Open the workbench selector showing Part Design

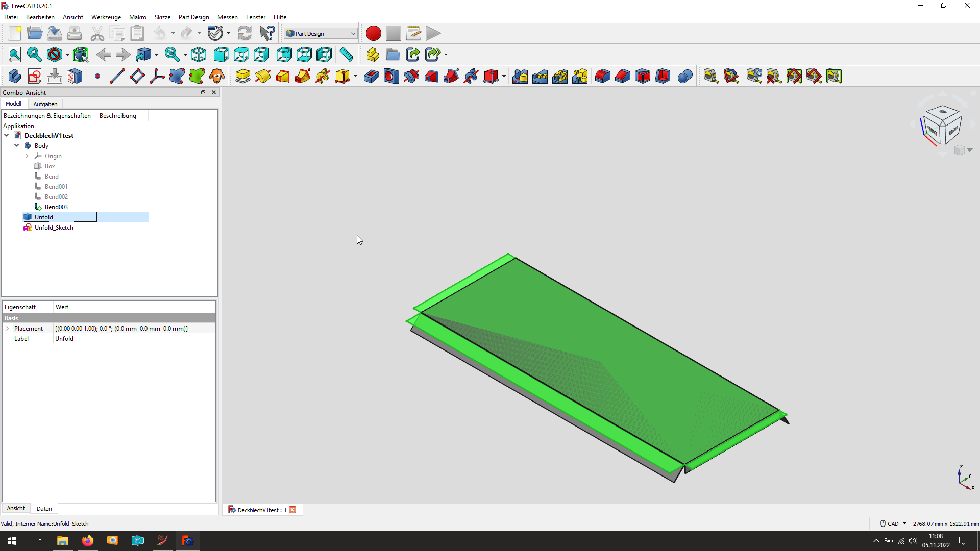point(320,33)
